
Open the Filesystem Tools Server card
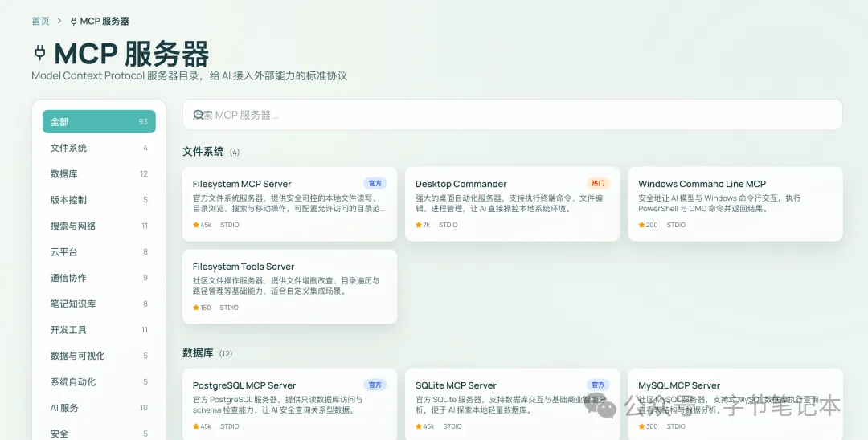pyautogui.click(x=289, y=287)
